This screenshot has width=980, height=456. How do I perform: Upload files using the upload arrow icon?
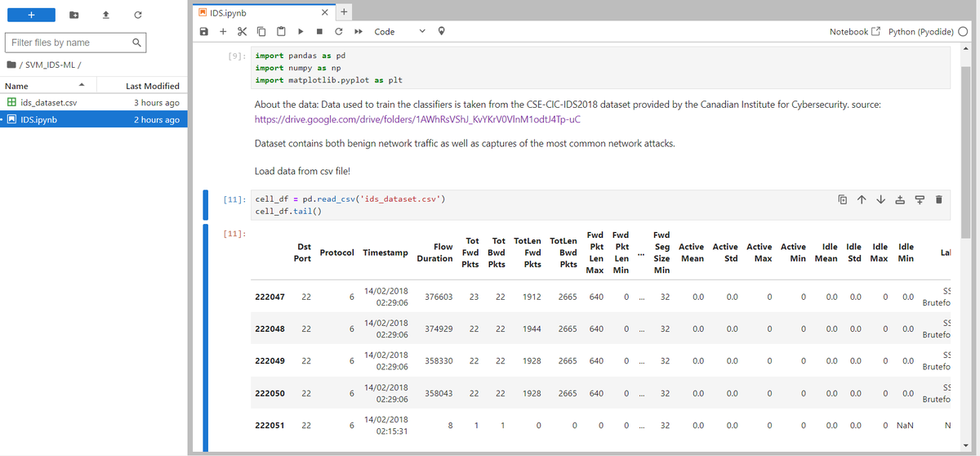click(x=105, y=16)
